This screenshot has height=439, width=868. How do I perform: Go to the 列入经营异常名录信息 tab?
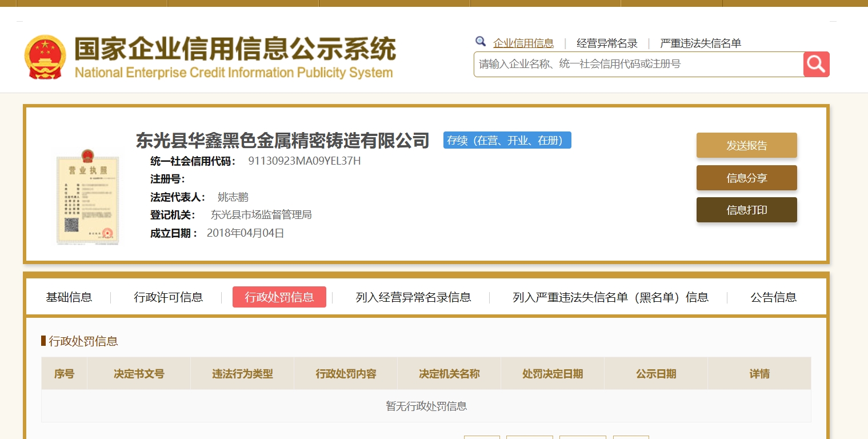[x=413, y=297]
